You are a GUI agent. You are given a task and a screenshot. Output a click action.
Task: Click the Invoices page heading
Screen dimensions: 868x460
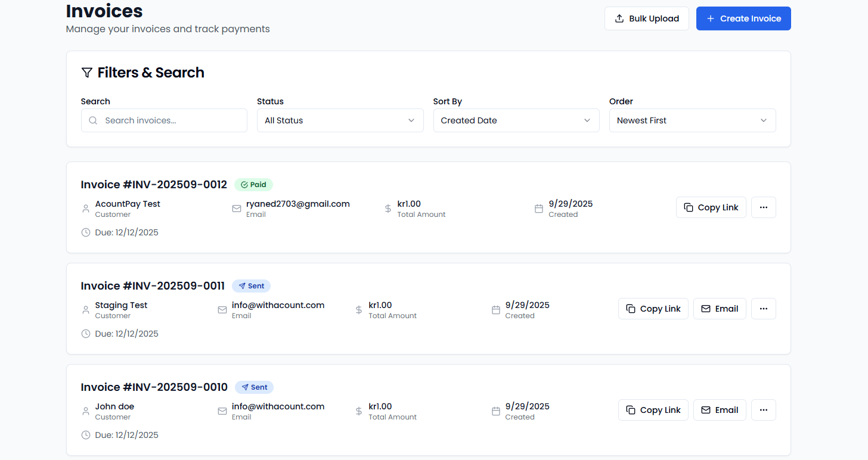tap(104, 11)
